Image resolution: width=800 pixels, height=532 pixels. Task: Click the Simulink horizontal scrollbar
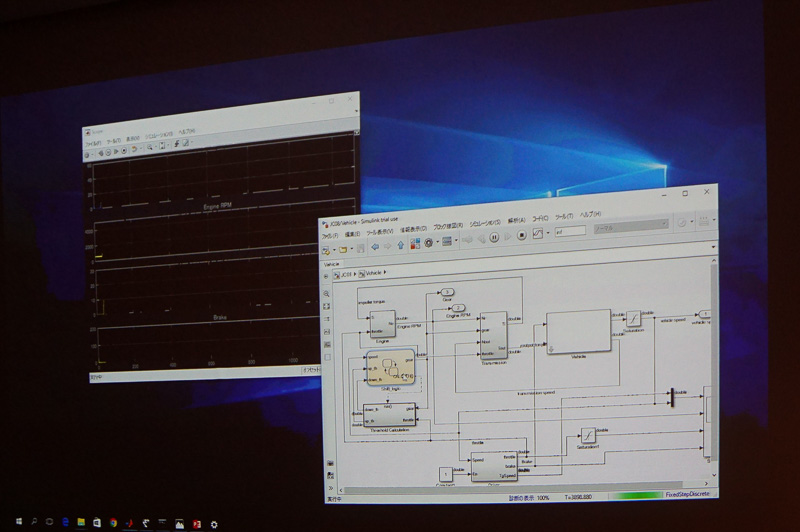point(514,485)
